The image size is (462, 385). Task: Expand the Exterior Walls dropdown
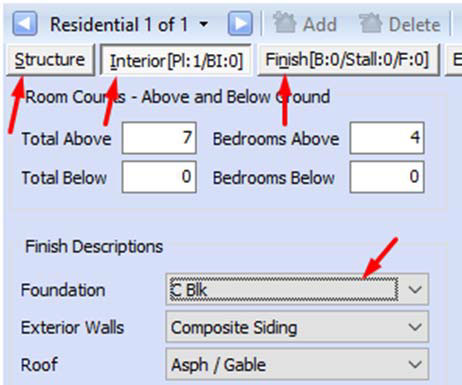pyautogui.click(x=415, y=327)
